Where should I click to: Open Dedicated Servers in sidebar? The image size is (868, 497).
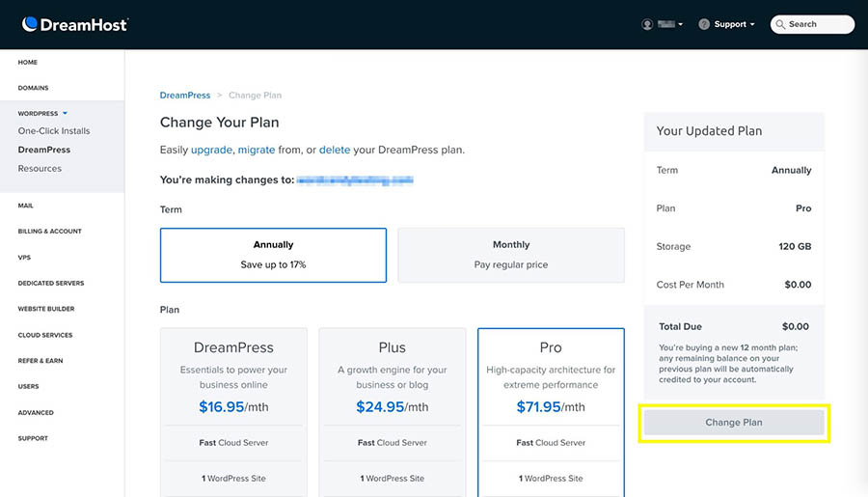pyautogui.click(x=51, y=283)
